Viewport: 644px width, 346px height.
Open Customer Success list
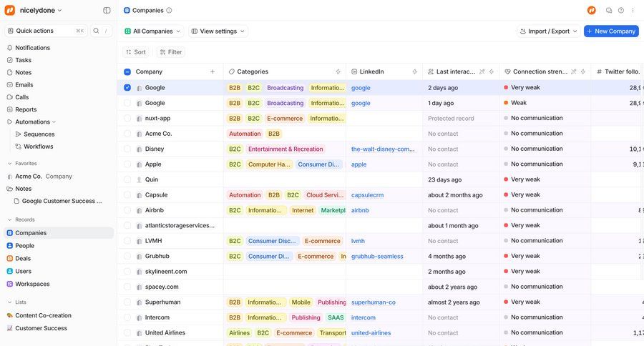click(x=57, y=328)
